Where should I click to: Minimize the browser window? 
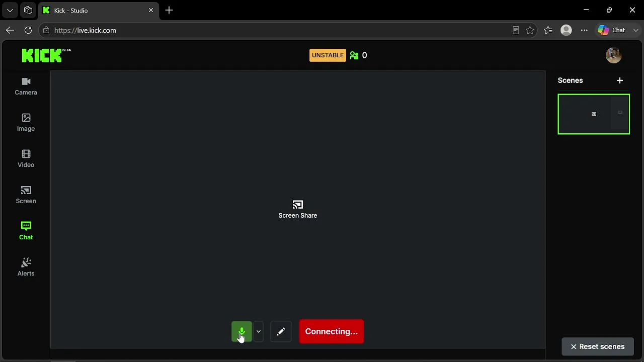click(586, 10)
